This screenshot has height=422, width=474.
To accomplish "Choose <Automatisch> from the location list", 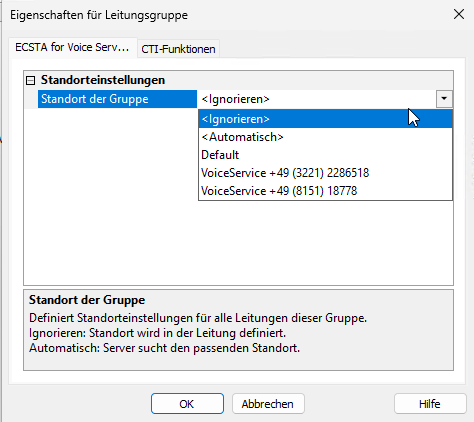I will point(325,137).
